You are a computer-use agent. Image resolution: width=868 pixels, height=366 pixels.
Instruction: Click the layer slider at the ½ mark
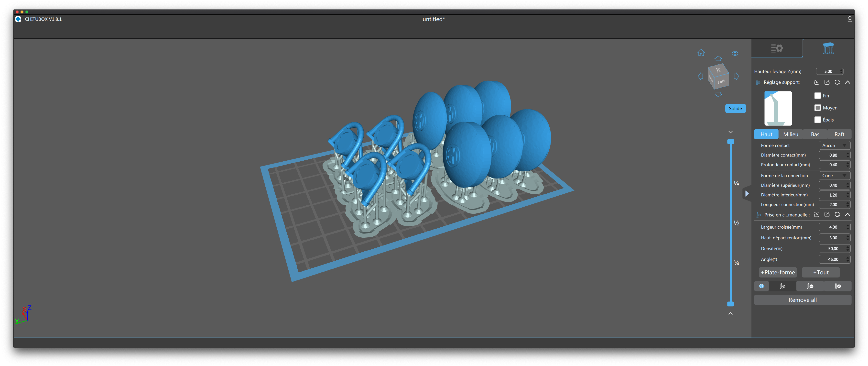(x=730, y=223)
